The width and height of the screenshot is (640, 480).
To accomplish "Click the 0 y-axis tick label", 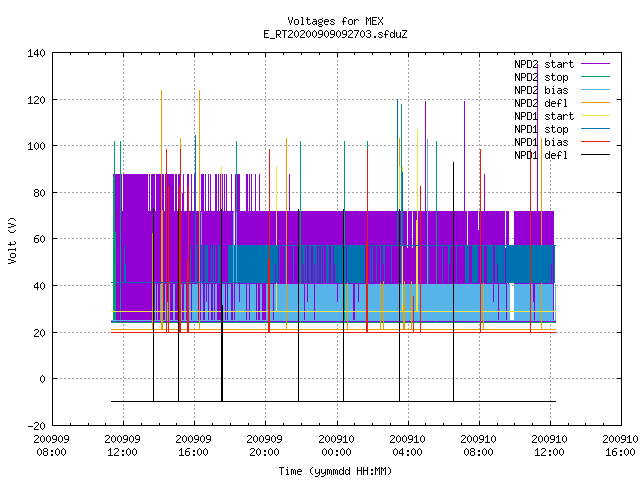I will pos(42,379).
